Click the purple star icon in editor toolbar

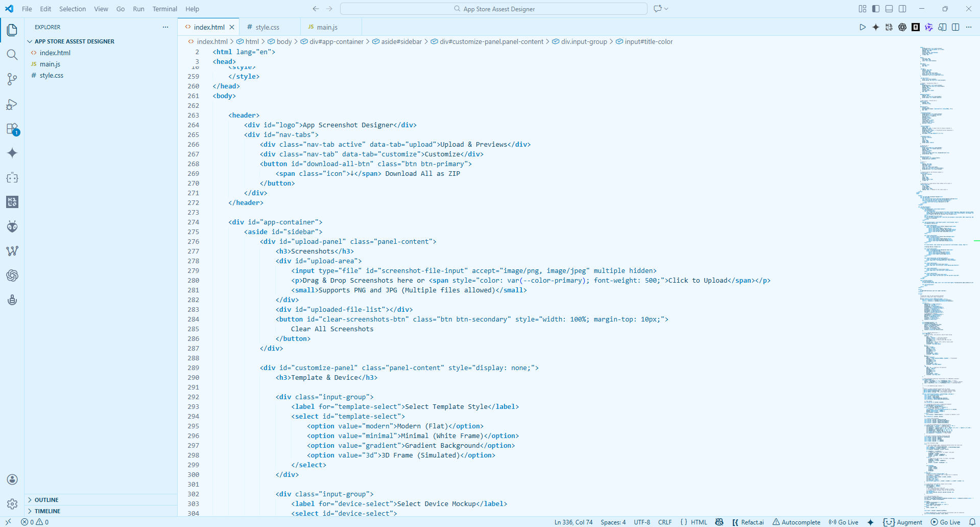[x=929, y=27]
